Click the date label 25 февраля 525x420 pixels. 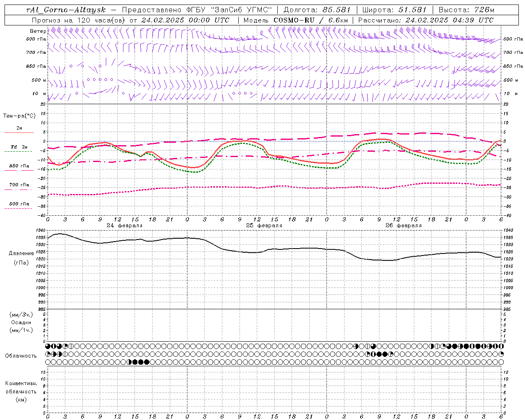point(264,226)
